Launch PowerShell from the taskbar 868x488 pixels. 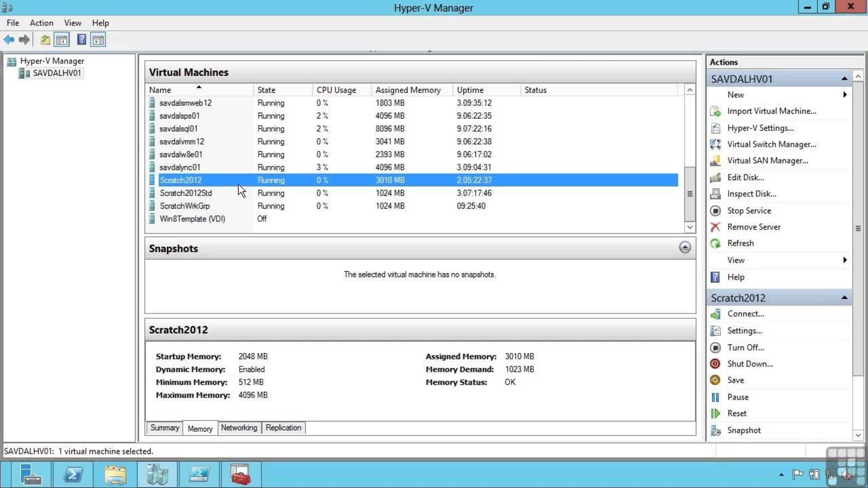pos(73,474)
